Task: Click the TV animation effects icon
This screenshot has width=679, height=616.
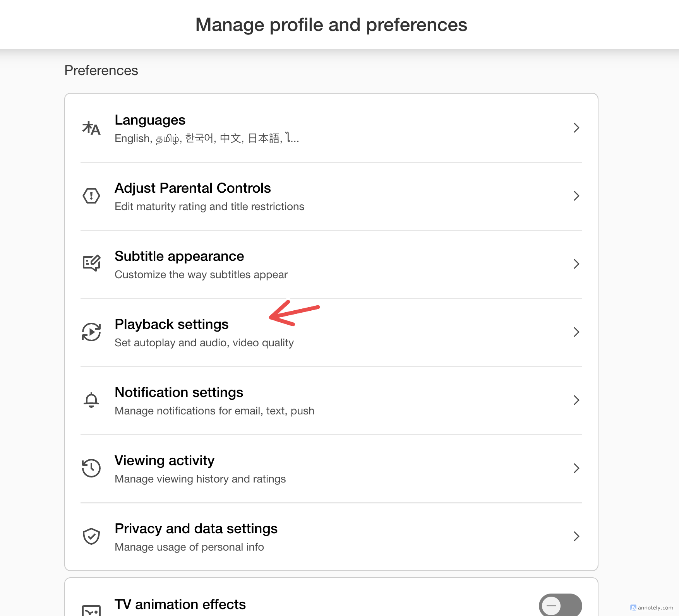Action: coord(91,610)
